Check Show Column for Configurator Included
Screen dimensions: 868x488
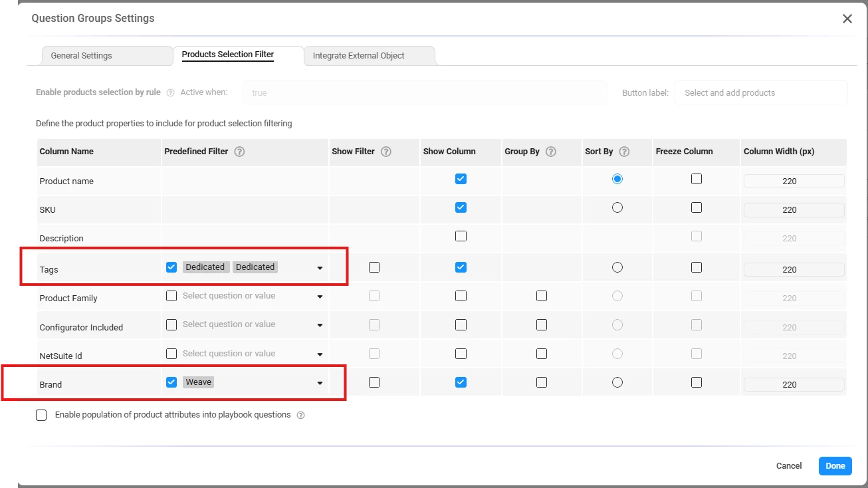pyautogui.click(x=461, y=324)
